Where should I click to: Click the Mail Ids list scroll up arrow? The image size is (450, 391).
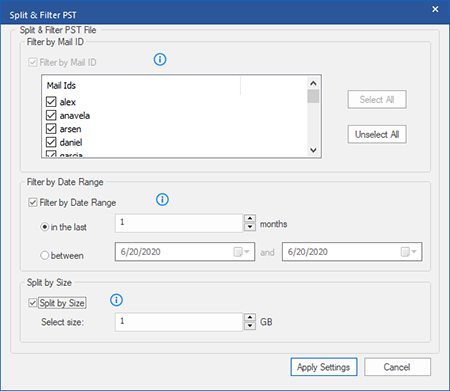(x=313, y=83)
